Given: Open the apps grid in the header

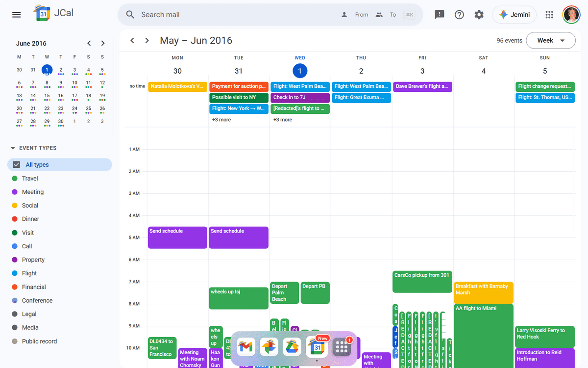Looking at the screenshot, I should 549,15.
